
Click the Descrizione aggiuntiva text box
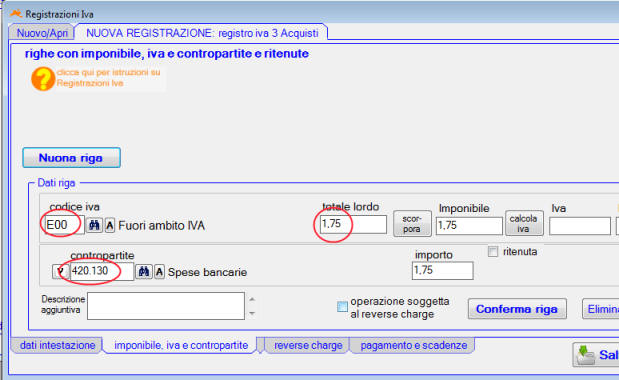pyautogui.click(x=166, y=306)
